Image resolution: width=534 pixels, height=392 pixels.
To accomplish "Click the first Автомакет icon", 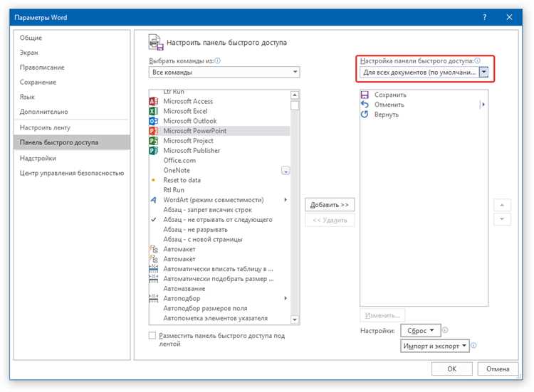I will (x=154, y=249).
